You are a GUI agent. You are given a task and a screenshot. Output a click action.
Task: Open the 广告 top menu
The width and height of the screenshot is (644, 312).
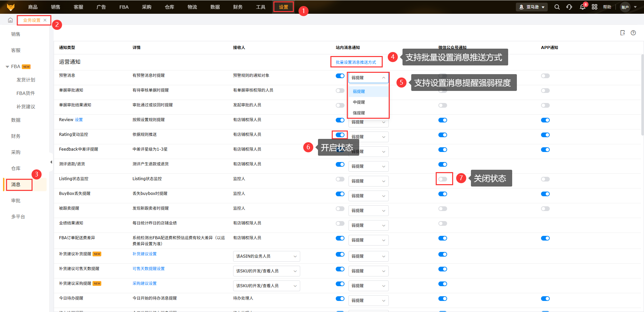pyautogui.click(x=101, y=7)
